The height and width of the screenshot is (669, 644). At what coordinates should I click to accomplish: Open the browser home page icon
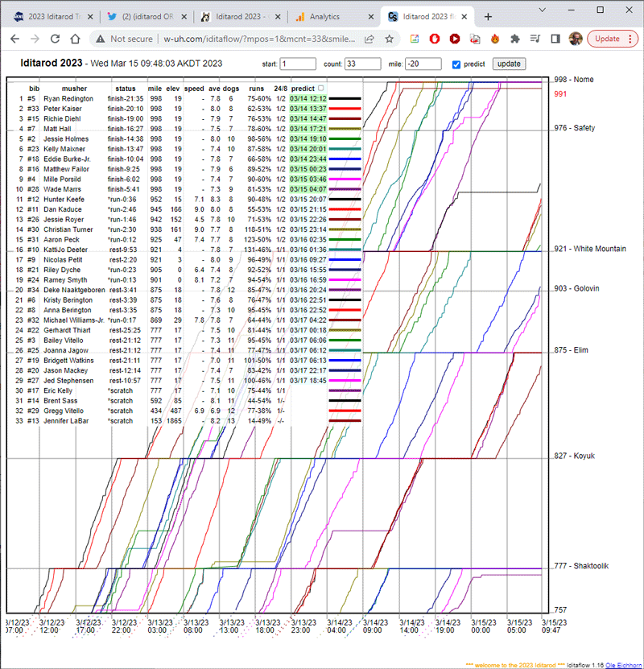tap(75, 39)
